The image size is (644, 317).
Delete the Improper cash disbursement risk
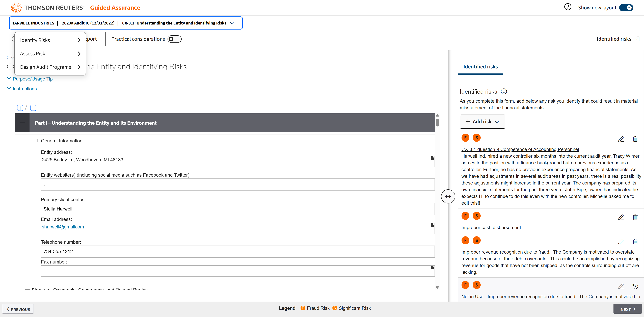click(x=635, y=217)
